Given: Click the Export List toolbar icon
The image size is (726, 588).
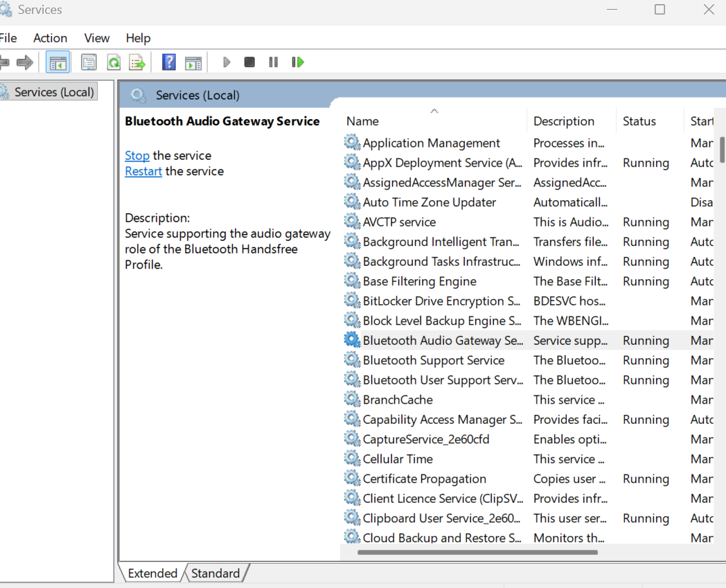Looking at the screenshot, I should pos(138,62).
